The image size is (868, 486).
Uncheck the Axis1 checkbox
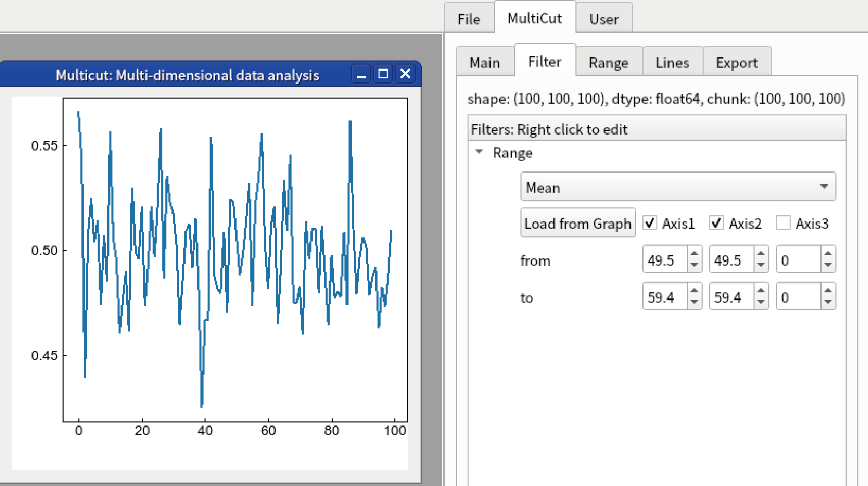(650, 223)
